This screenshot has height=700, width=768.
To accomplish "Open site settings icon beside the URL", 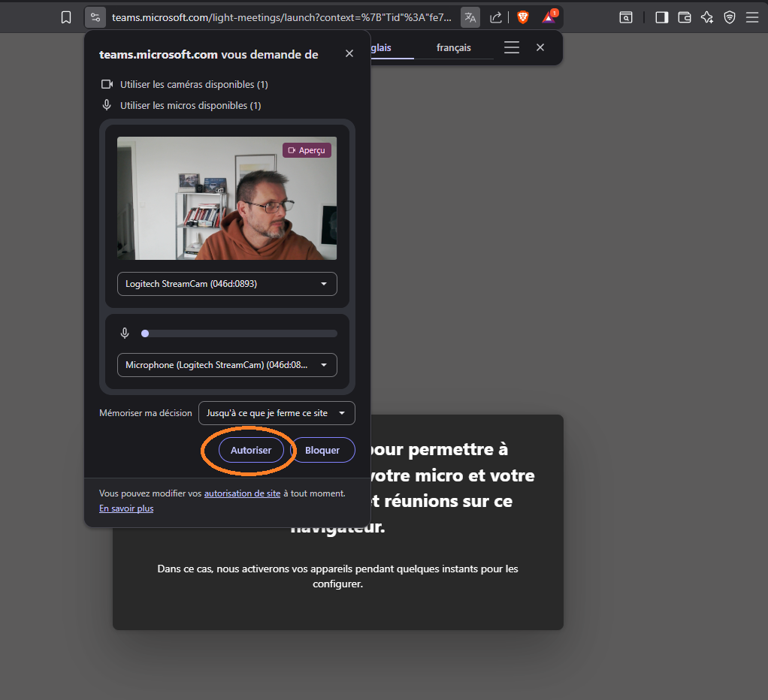I will (x=95, y=17).
